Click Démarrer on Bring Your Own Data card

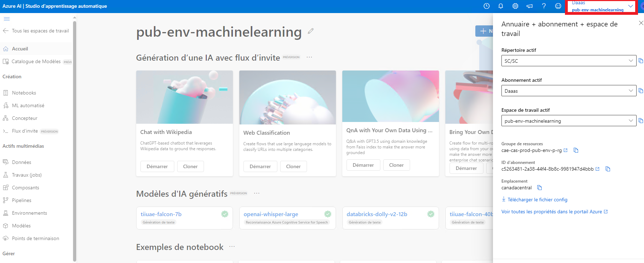point(467,168)
